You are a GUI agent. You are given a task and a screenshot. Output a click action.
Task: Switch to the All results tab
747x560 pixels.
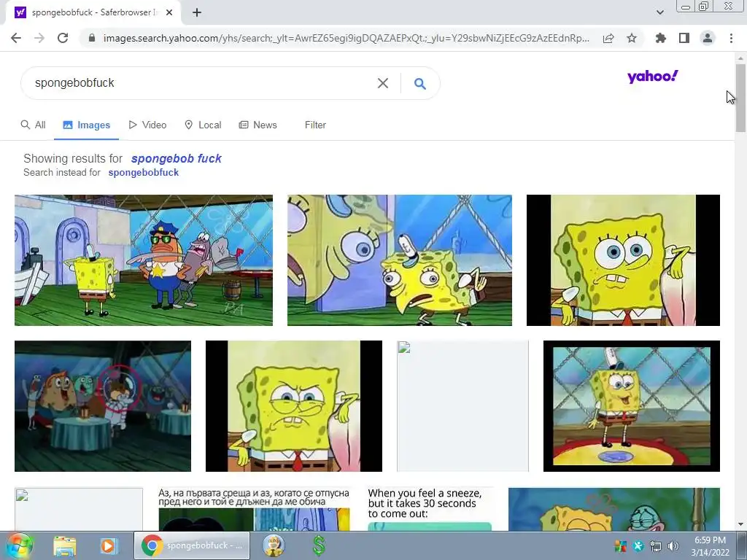point(34,125)
